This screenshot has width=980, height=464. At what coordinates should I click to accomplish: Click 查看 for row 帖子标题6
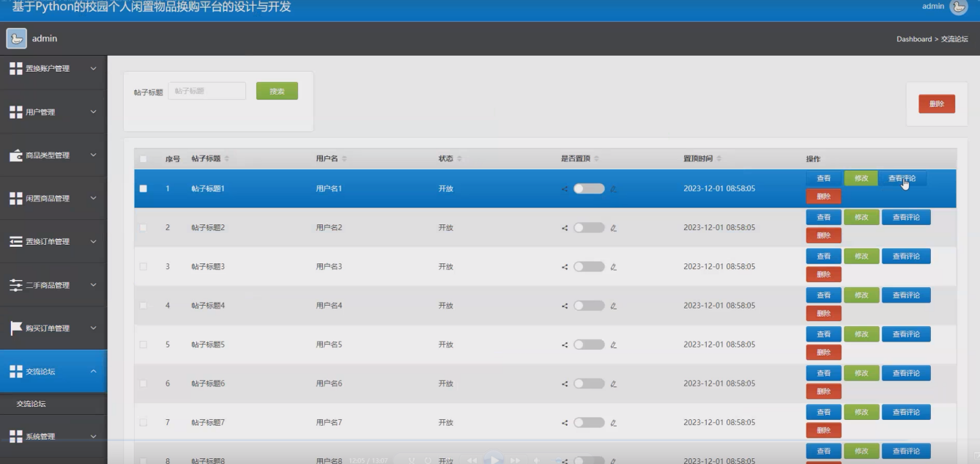824,372
